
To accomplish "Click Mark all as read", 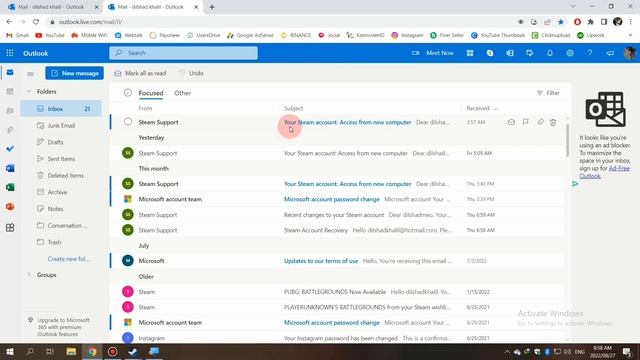I will pyautogui.click(x=140, y=73).
